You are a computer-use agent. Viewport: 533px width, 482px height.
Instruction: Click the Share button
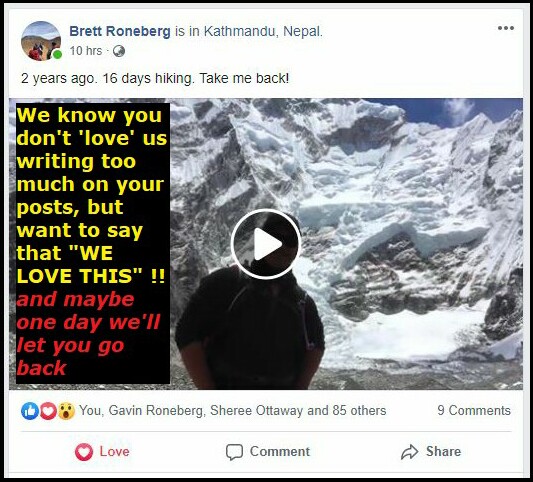(x=431, y=452)
